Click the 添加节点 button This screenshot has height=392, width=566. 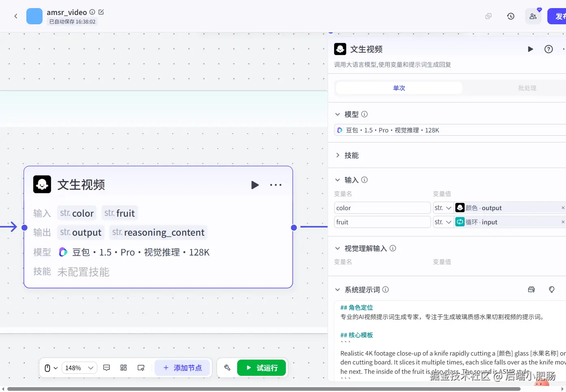(182, 368)
